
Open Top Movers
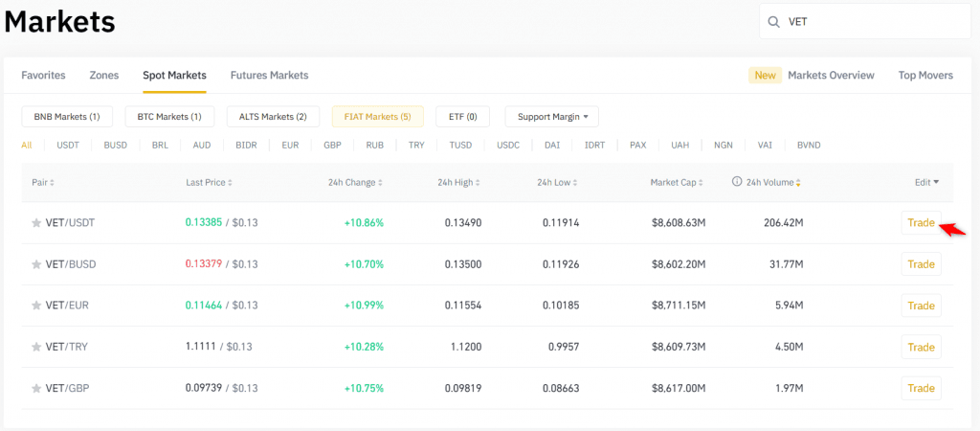pyautogui.click(x=925, y=75)
